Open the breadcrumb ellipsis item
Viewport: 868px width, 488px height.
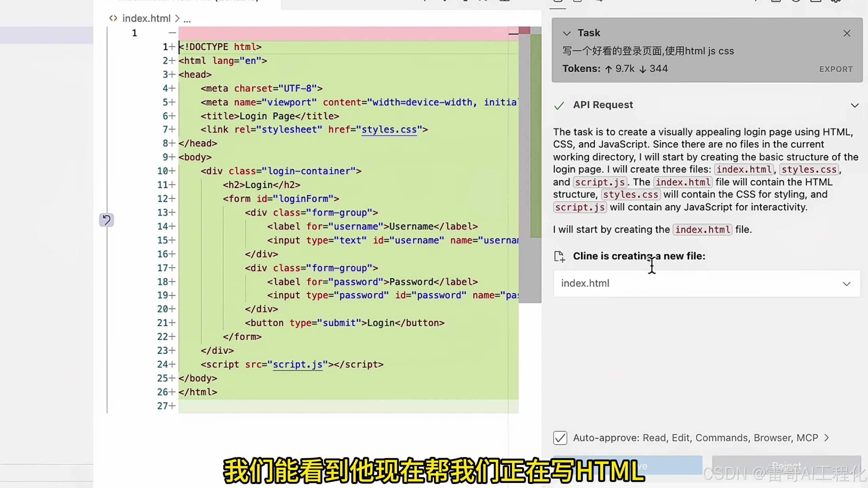[187, 20]
